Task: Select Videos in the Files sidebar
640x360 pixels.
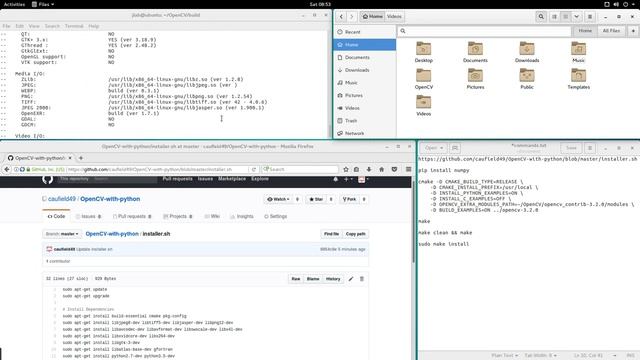Action: click(x=365, y=108)
